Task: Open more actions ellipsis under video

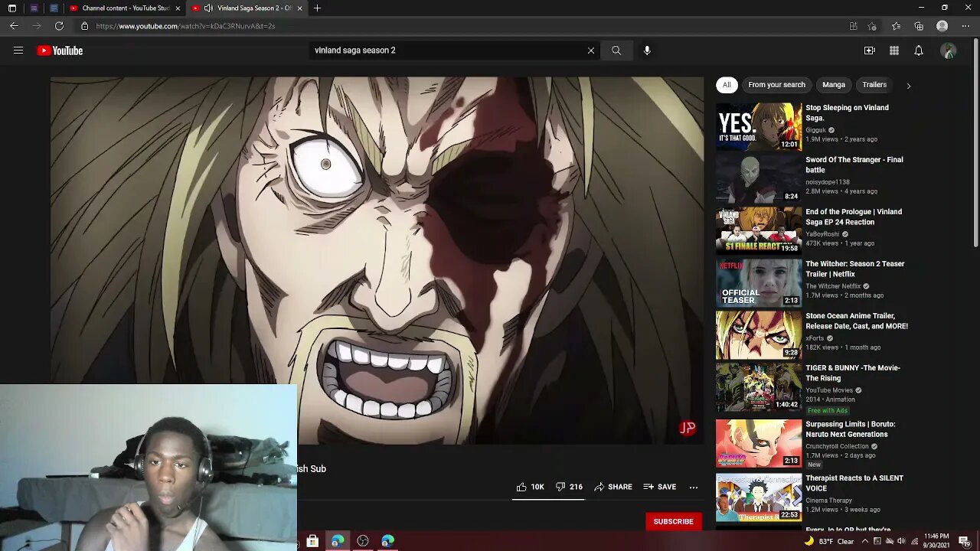Action: coord(694,487)
